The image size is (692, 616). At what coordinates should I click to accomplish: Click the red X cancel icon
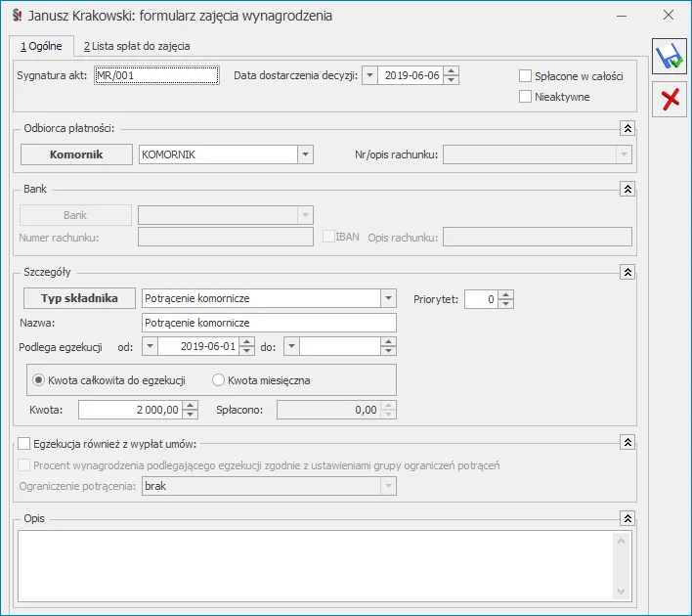coord(670,99)
